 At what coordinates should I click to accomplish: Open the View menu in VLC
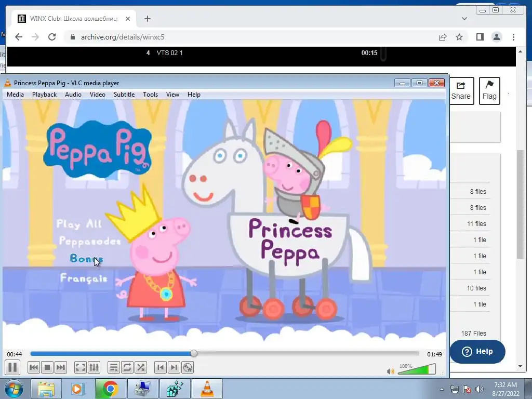pyautogui.click(x=172, y=95)
